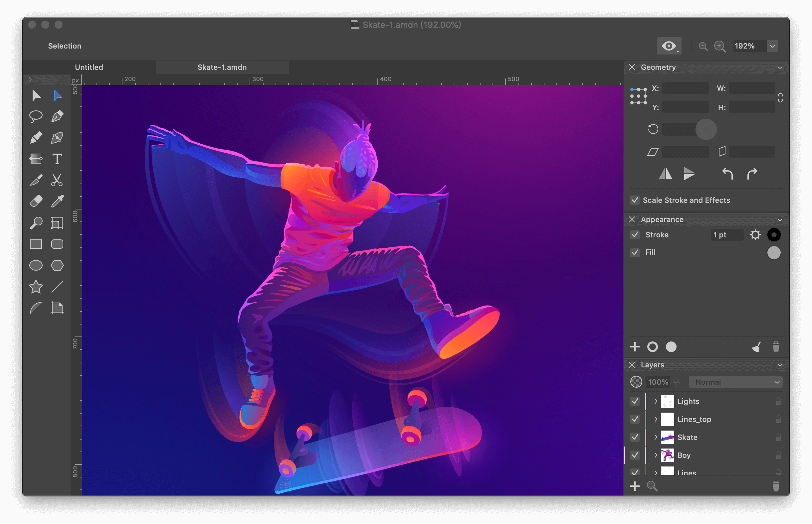Click the zoom in magnifier

(x=720, y=46)
